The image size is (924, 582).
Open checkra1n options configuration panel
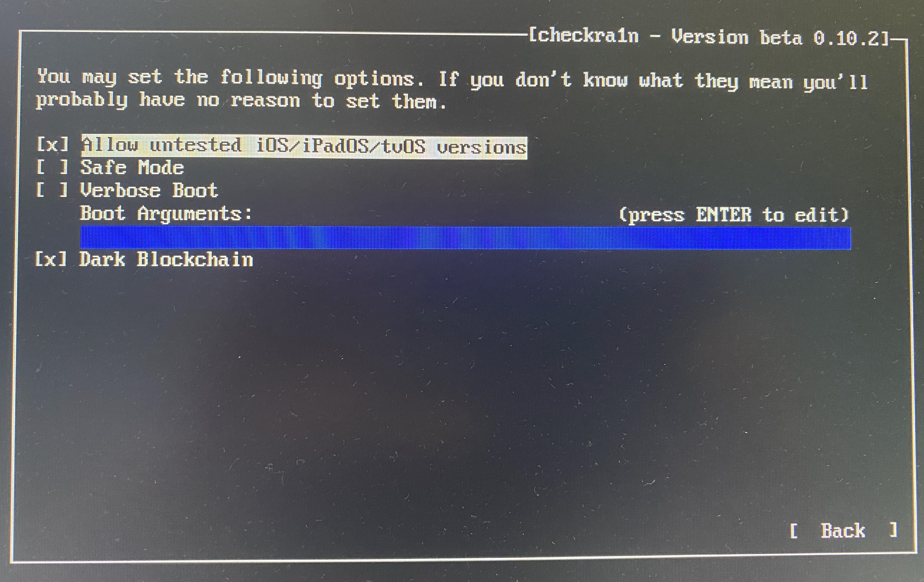[462, 291]
